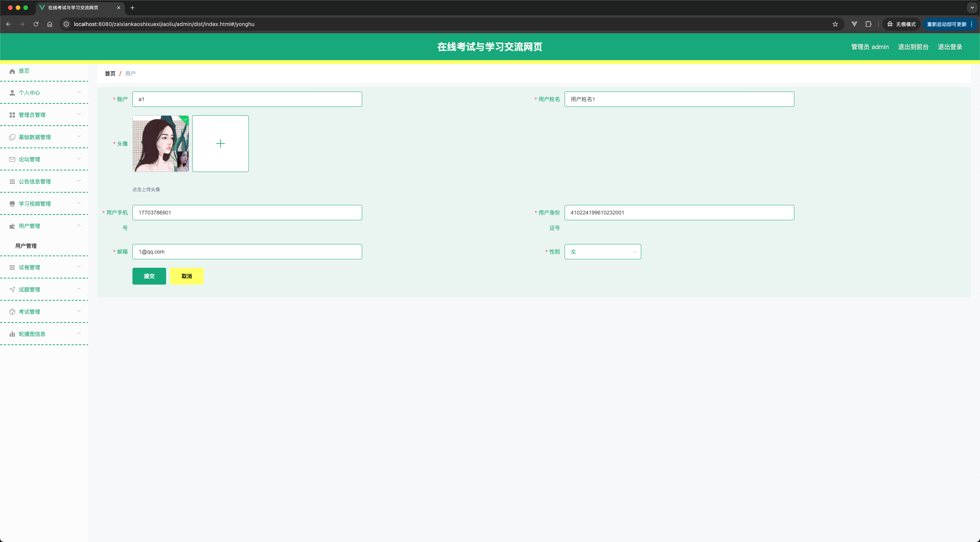Click the envelope icon for 论坛管理
This screenshot has height=542, width=980.
click(x=12, y=159)
